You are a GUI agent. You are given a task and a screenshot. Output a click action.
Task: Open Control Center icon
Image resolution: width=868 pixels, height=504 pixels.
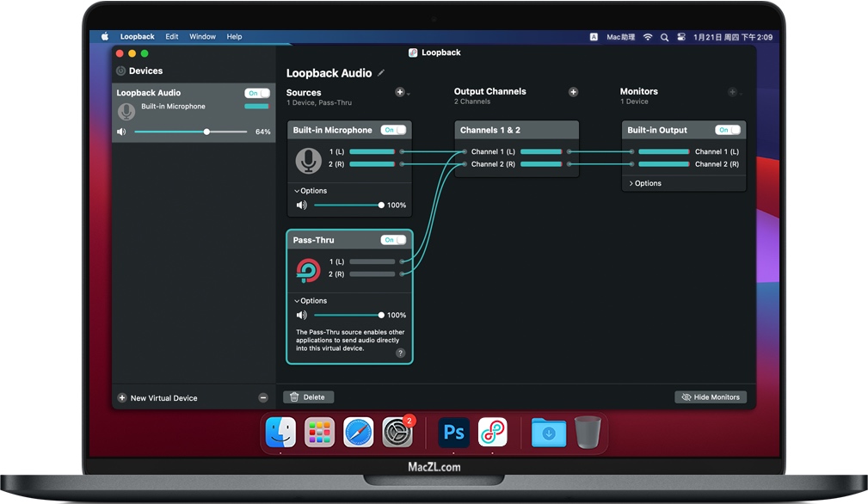[x=681, y=37]
